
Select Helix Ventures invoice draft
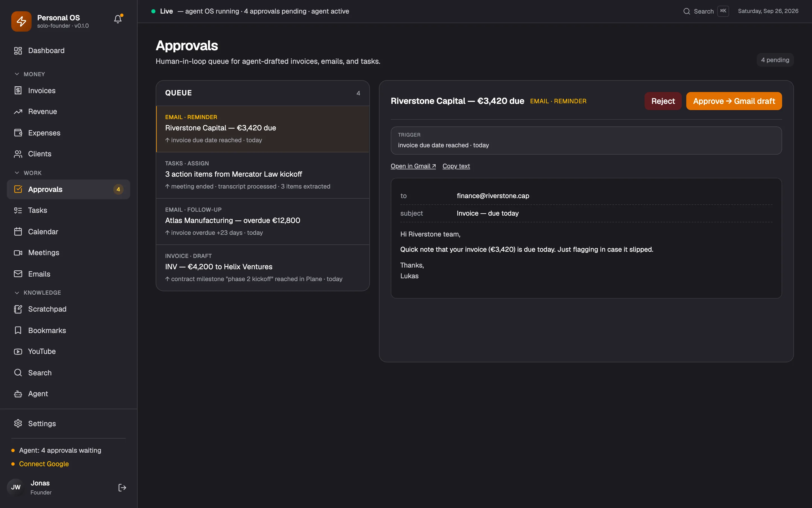click(x=263, y=268)
